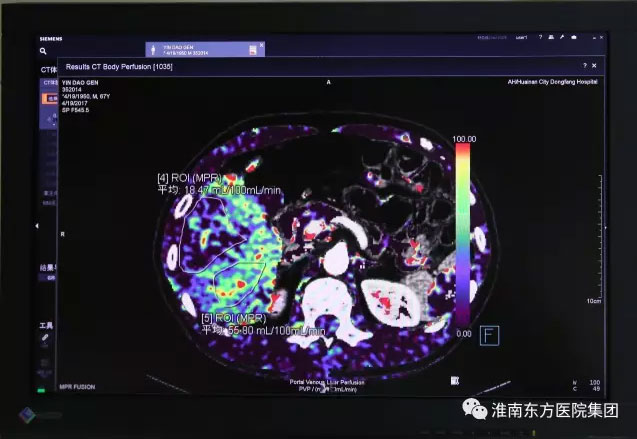The height and width of the screenshot is (439, 637).
Task: Close the Results CT Body Perfusion panel
Action: click(x=594, y=64)
